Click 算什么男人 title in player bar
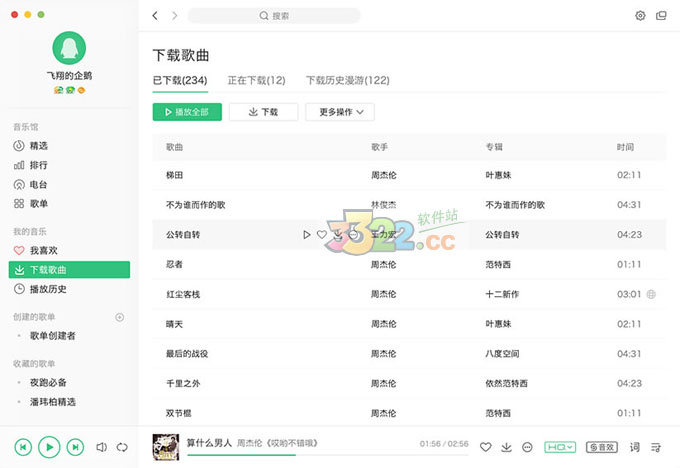The width and height of the screenshot is (680, 468). pos(209,443)
